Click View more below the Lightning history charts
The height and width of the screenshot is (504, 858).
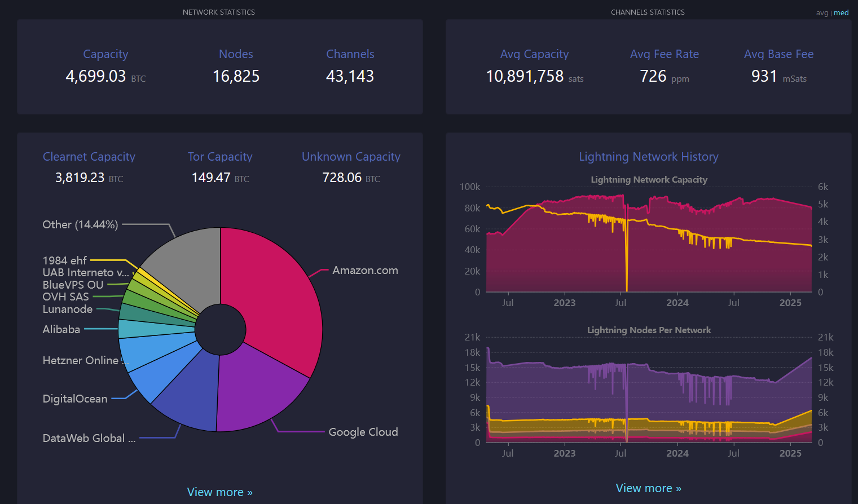pos(648,488)
